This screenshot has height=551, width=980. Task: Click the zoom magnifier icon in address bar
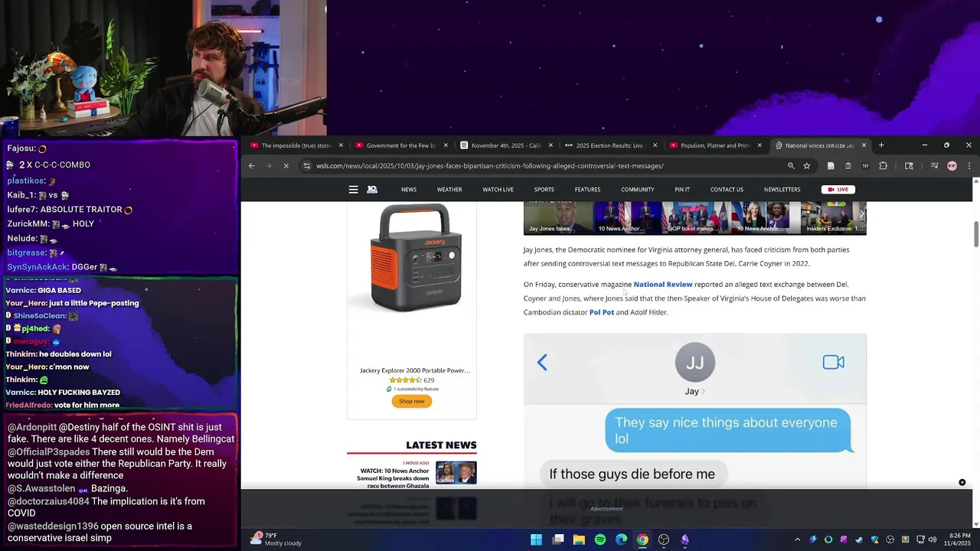791,165
